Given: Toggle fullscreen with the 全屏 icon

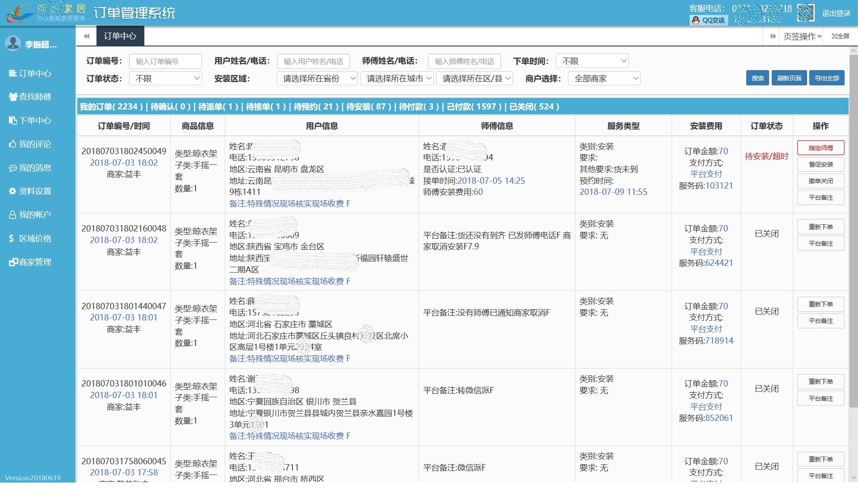Looking at the screenshot, I should (841, 36).
